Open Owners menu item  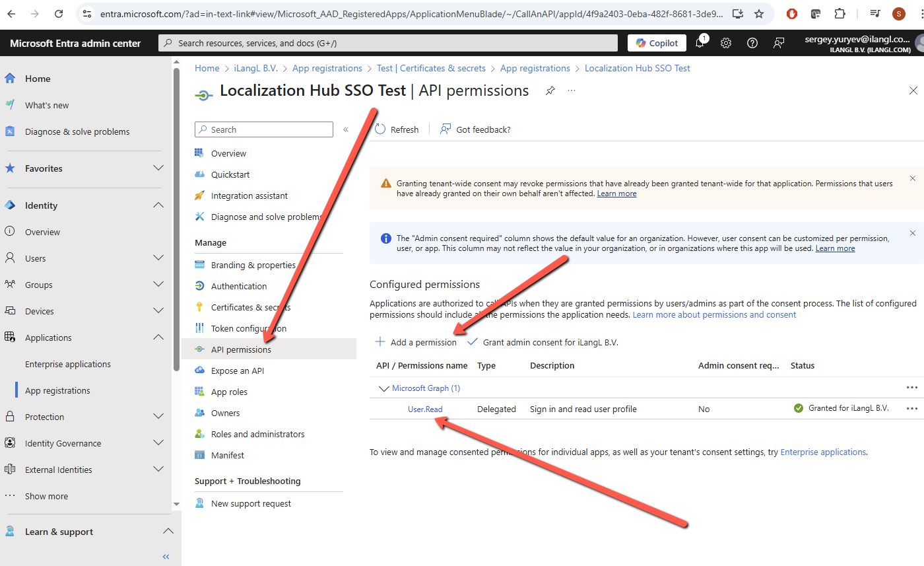click(226, 413)
